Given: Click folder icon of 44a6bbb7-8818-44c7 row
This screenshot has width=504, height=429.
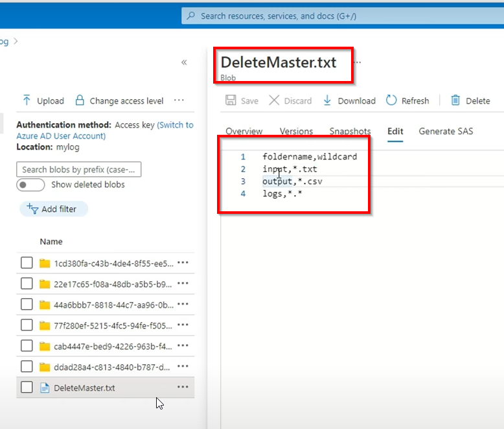Looking at the screenshot, I should [45, 305].
